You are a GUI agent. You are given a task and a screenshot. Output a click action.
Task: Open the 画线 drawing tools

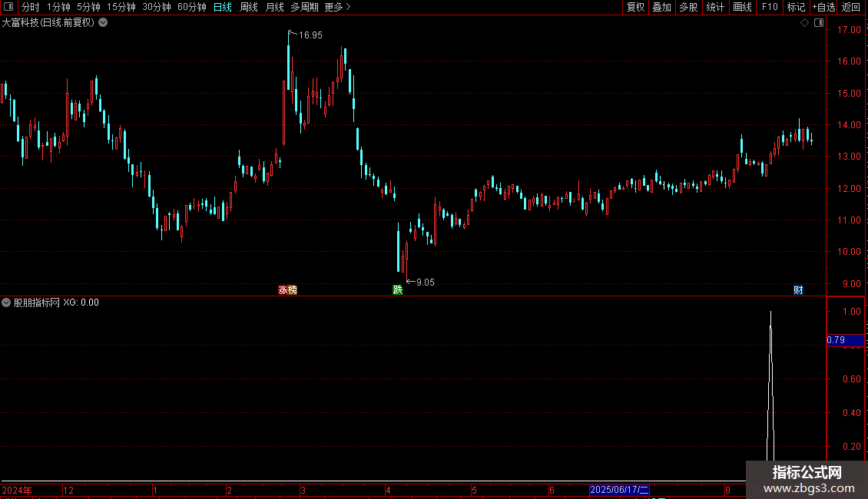coord(742,7)
